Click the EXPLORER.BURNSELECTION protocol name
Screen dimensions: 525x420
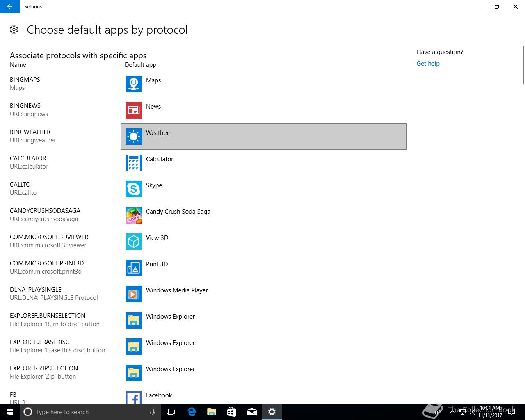coord(48,316)
